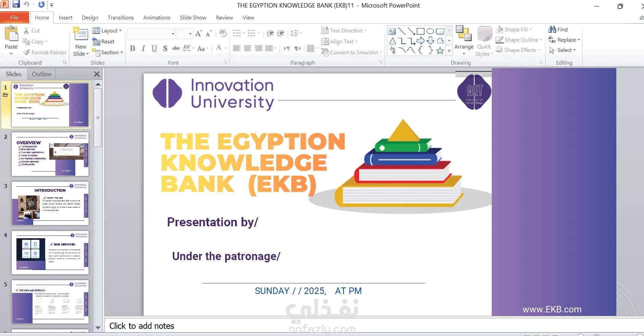Open the Slide Show tab
644x336 pixels.
(x=193, y=17)
